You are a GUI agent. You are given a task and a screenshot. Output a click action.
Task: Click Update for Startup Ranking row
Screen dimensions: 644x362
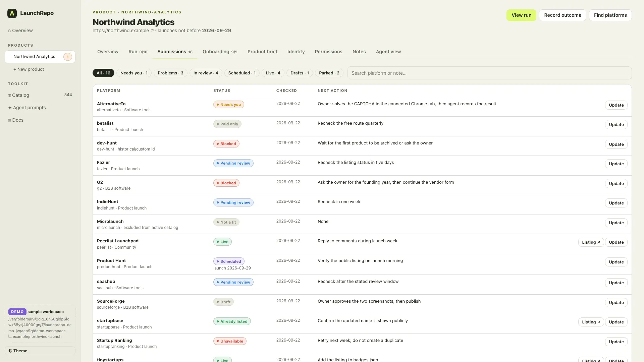616,342
